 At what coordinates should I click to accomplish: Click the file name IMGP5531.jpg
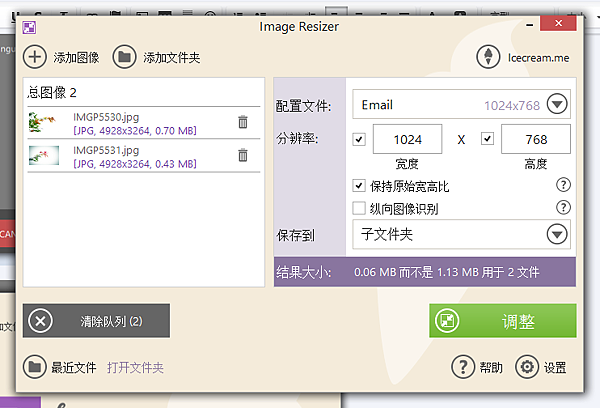(106, 150)
